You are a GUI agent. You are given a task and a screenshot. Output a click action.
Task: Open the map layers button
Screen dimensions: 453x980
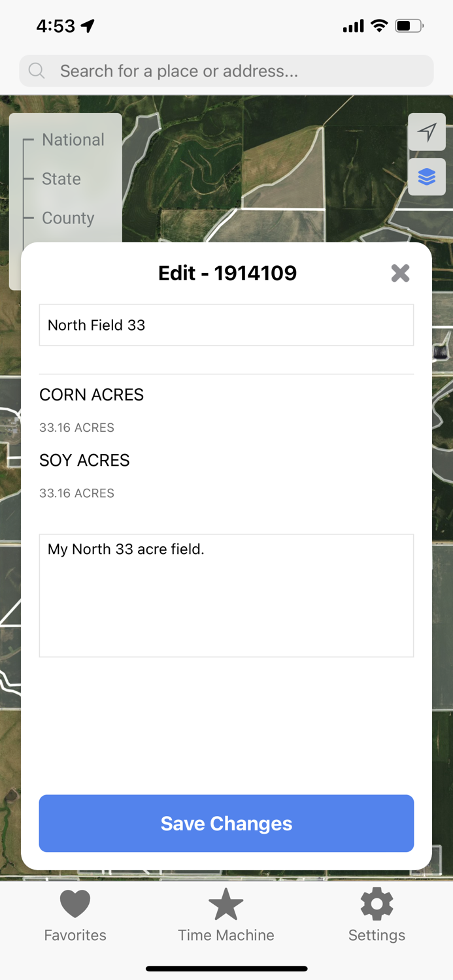point(427,176)
